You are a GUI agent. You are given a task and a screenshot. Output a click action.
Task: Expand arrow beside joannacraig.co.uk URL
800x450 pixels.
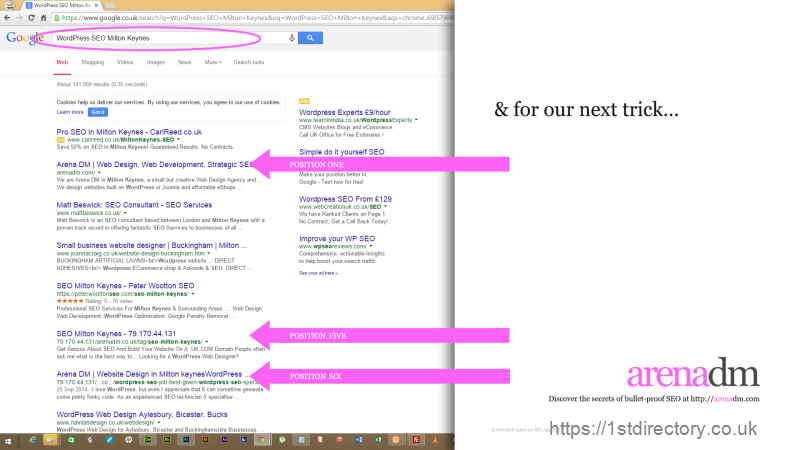(209, 253)
